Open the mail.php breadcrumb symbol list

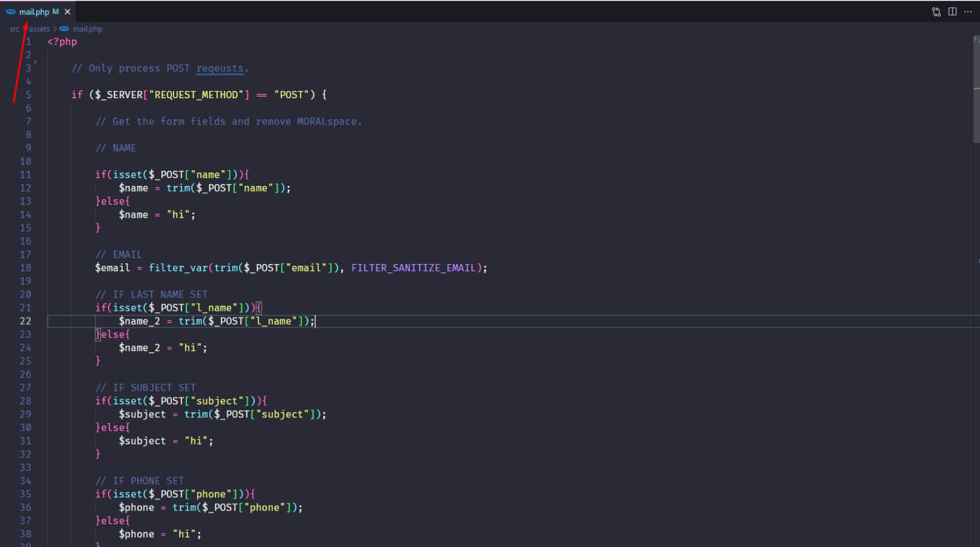pyautogui.click(x=88, y=29)
